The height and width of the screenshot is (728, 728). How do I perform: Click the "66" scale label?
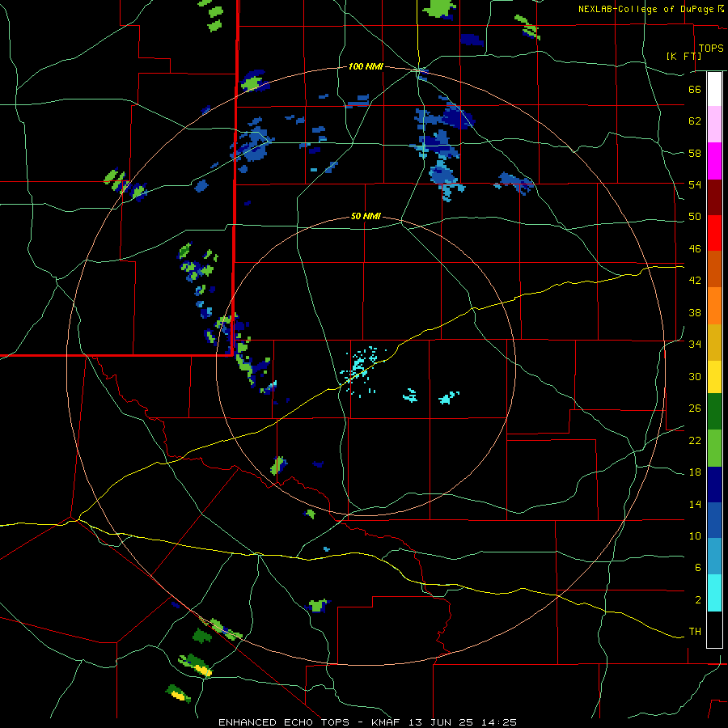click(x=695, y=89)
